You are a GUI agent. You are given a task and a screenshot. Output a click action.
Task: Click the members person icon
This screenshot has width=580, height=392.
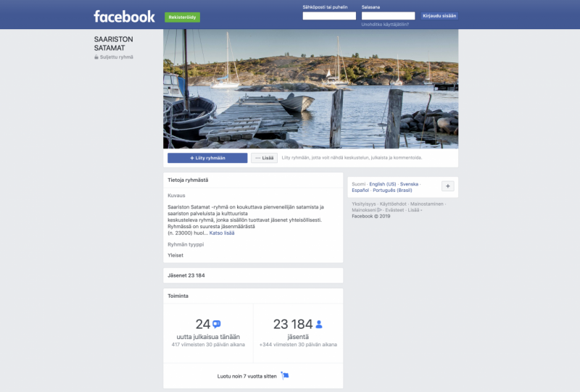pos(319,325)
